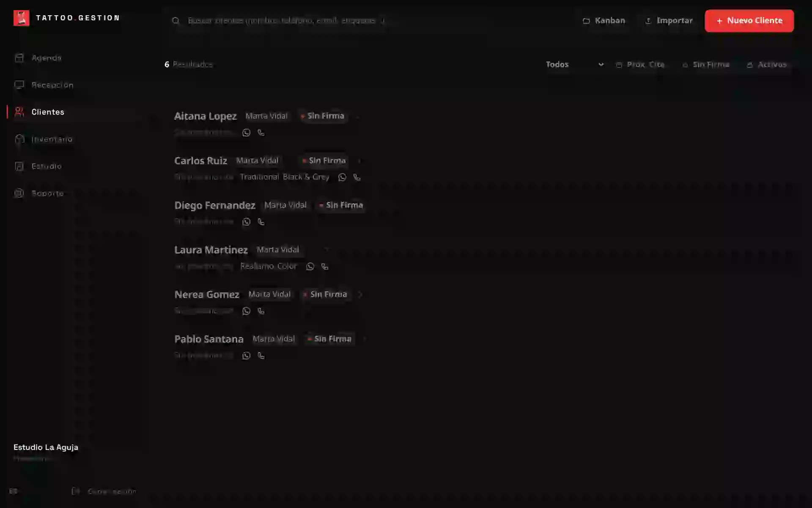Open Laura Martinez client record

point(211,250)
